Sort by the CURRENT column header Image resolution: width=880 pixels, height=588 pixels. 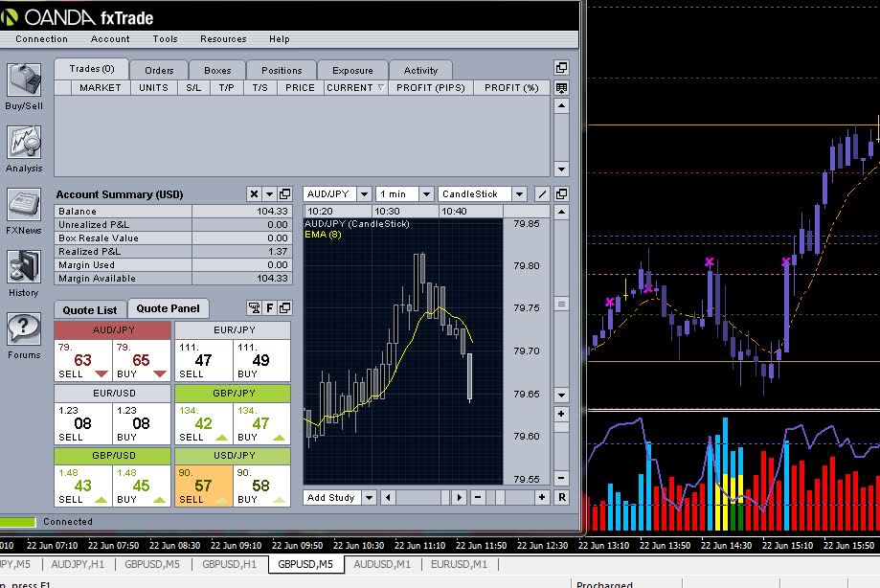pos(354,88)
